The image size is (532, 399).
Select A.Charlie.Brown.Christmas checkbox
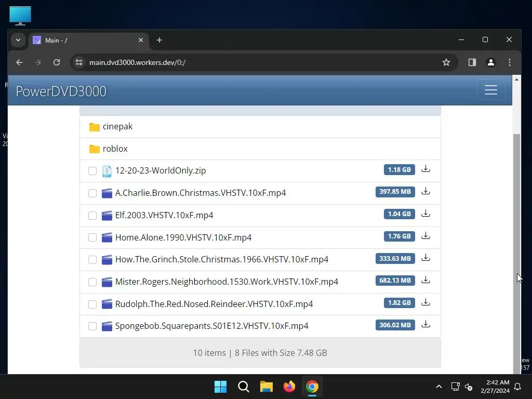(x=92, y=193)
